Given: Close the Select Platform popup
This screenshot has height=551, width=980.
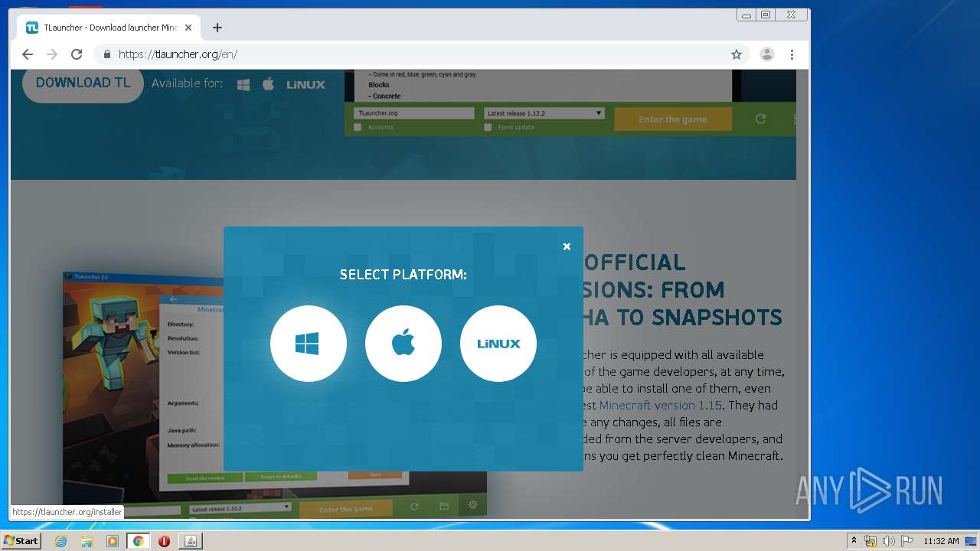Looking at the screenshot, I should click(x=567, y=246).
